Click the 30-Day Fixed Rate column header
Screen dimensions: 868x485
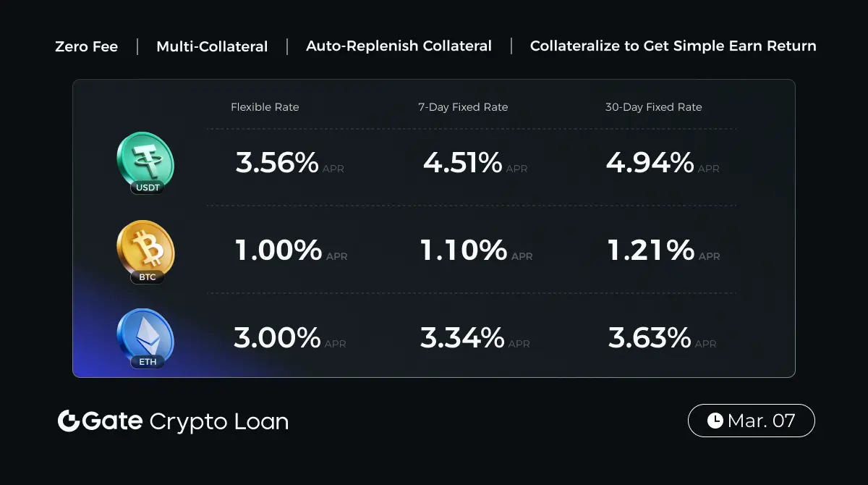[653, 107]
